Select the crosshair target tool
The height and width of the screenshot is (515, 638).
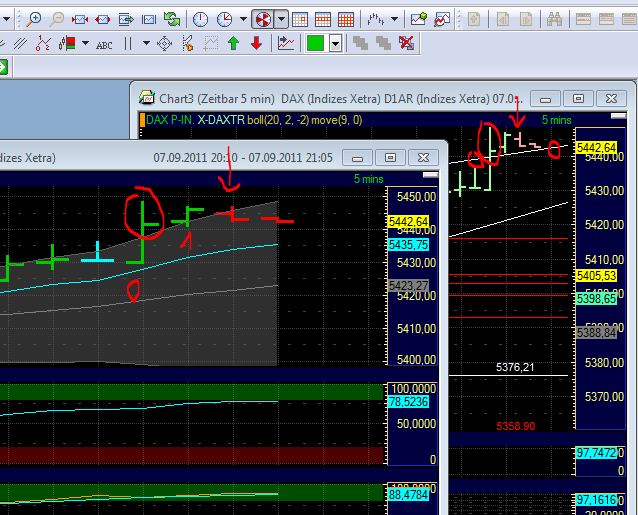click(164, 44)
